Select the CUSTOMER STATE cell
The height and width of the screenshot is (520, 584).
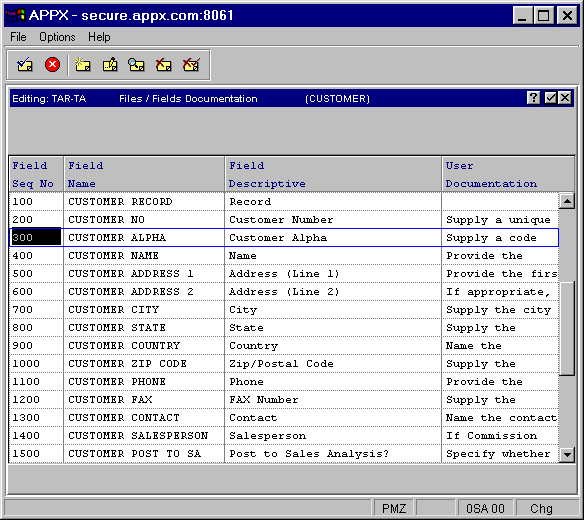pyautogui.click(x=144, y=327)
